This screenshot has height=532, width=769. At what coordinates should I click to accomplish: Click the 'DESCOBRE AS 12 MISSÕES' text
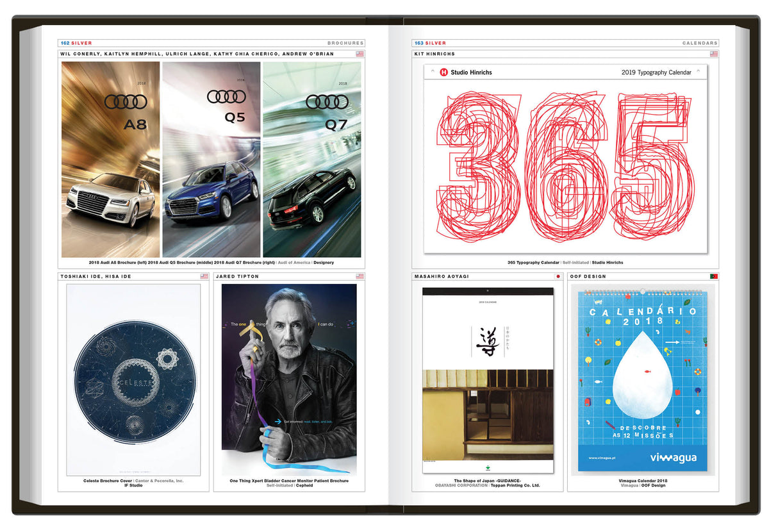click(643, 431)
